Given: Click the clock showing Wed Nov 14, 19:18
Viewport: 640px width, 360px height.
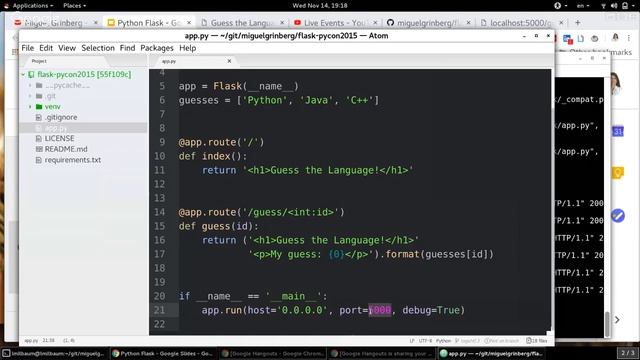Looking at the screenshot, I should [x=320, y=6].
